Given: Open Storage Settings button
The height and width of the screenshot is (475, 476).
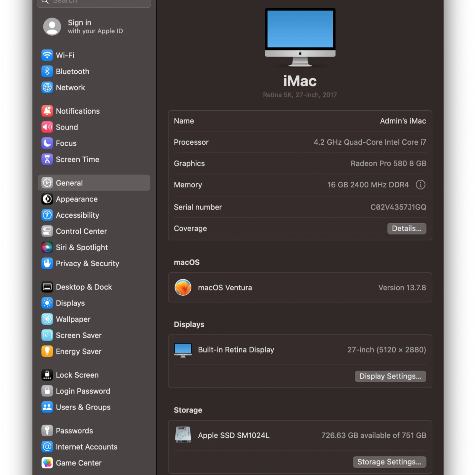Looking at the screenshot, I should point(389,462).
